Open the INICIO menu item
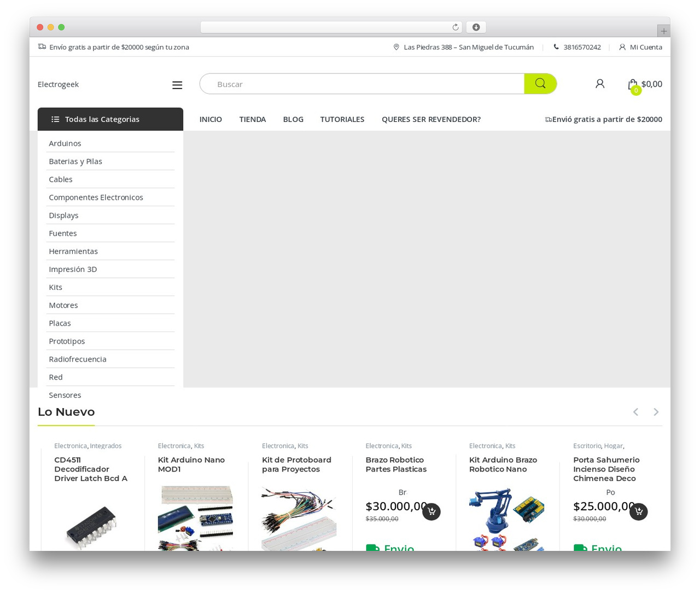700x593 pixels. tap(211, 119)
